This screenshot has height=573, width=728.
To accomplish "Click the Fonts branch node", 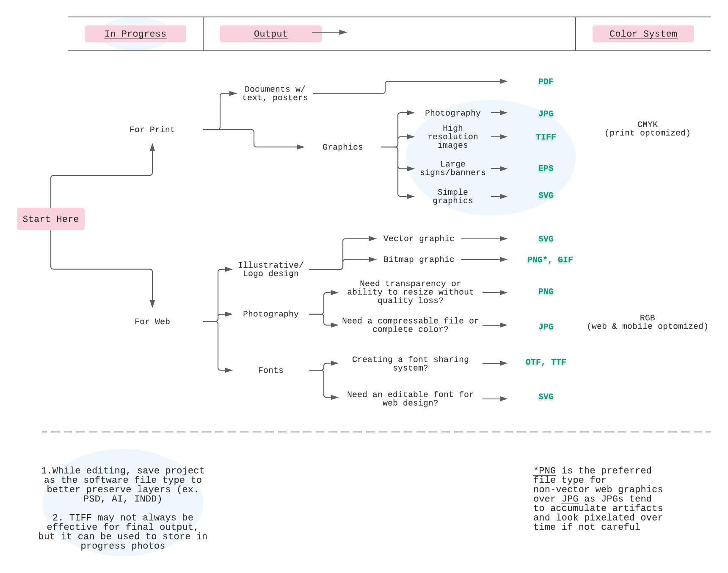I will click(x=270, y=370).
